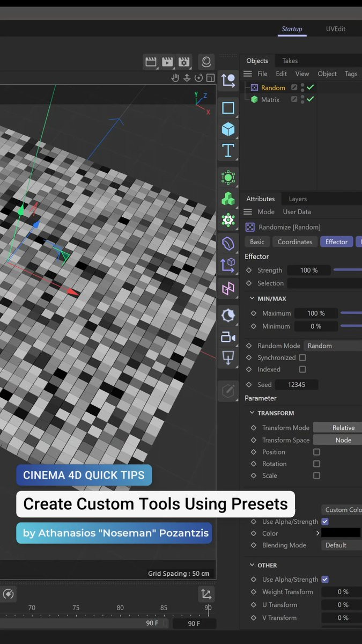Select the Text spline tool icon

point(228,151)
